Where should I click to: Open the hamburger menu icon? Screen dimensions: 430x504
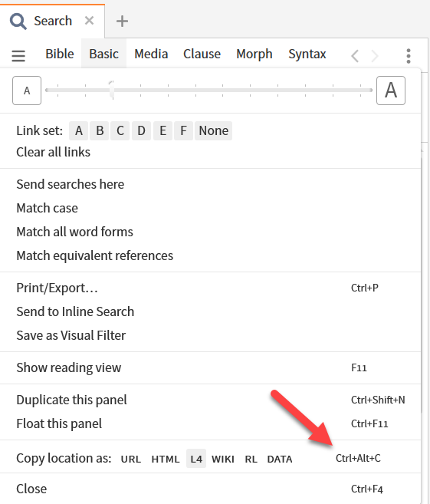(x=18, y=55)
